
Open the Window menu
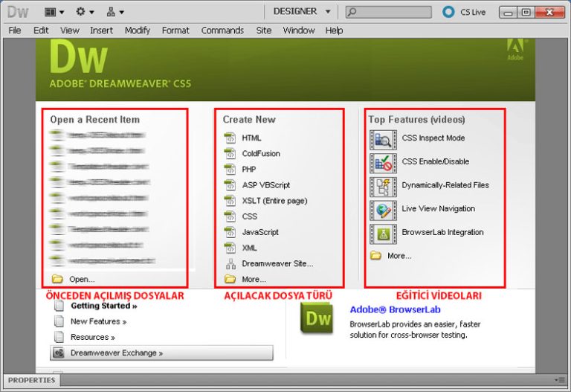(299, 30)
